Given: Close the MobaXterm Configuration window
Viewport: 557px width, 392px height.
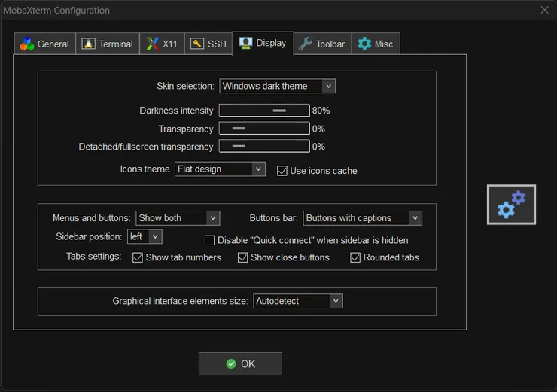Looking at the screenshot, I should (x=544, y=10).
